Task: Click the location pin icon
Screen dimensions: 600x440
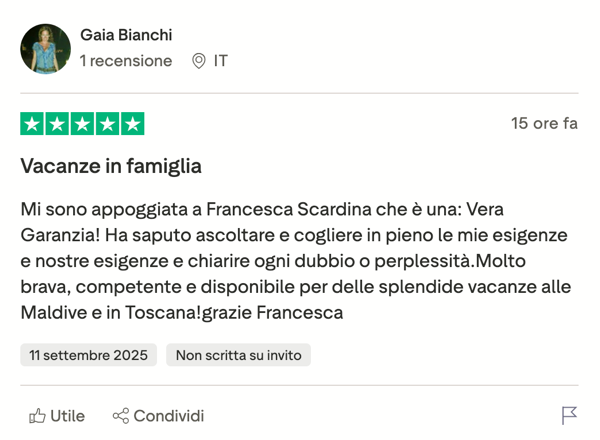Action: tap(199, 61)
